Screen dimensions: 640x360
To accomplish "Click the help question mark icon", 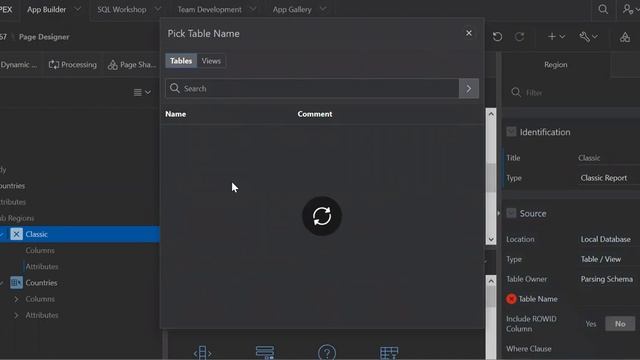I will [327, 352].
